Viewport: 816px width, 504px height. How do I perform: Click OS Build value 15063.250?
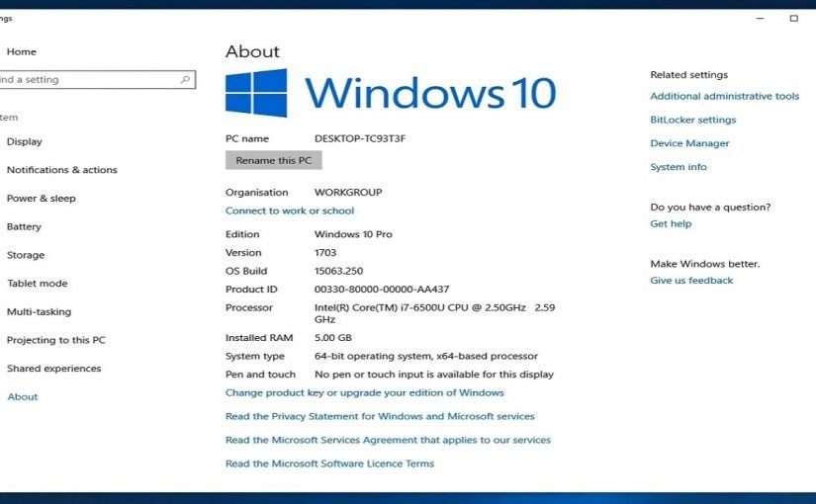coord(339,271)
